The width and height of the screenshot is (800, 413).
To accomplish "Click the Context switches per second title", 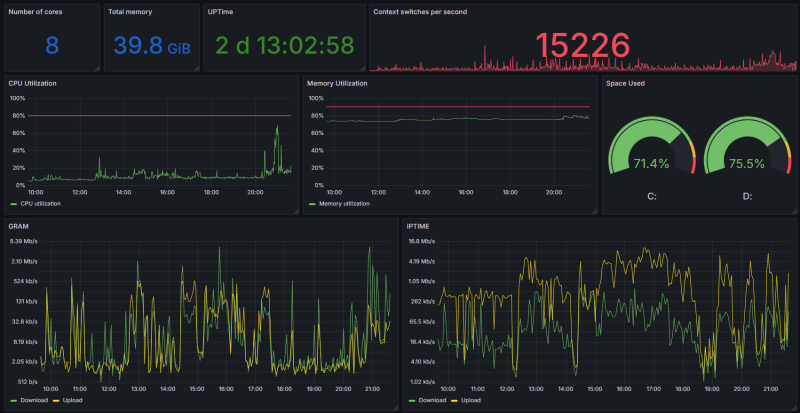I will 419,12.
